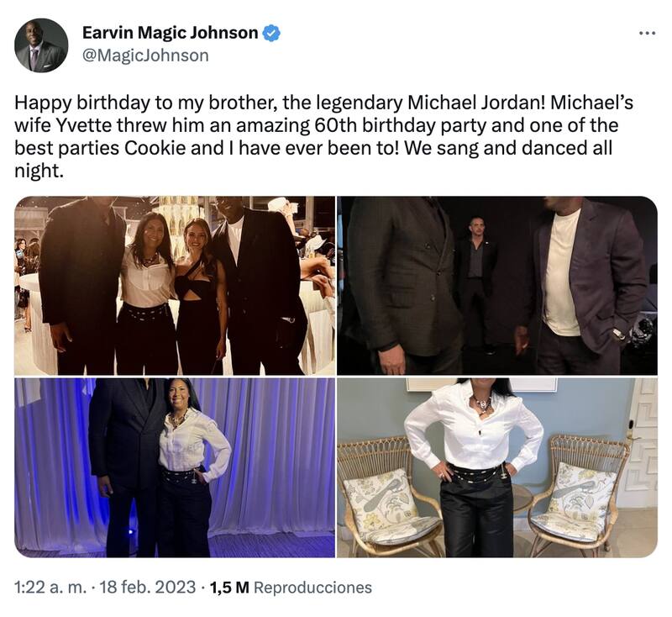This screenshot has height=617, width=672.
Task: Open the top-left group photo
Action: 174,286
